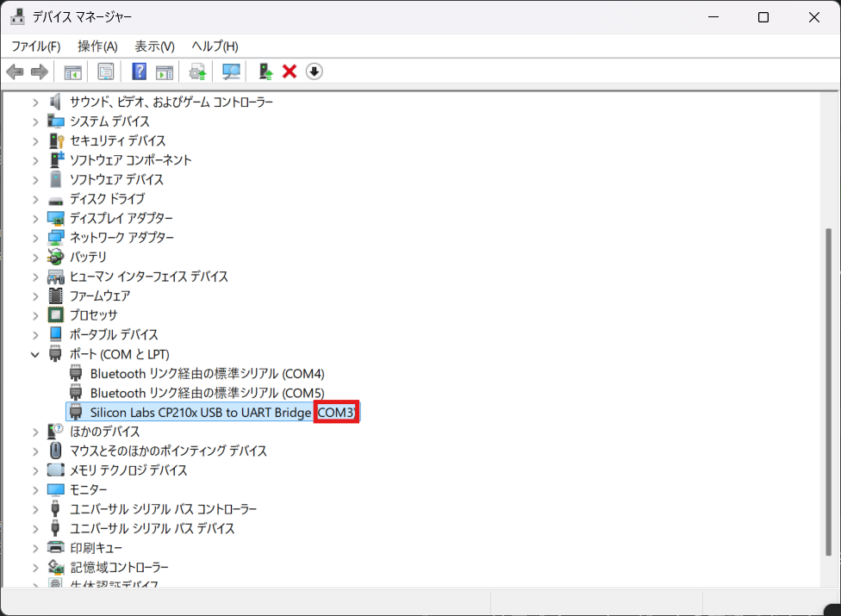The height and width of the screenshot is (616, 841).
Task: Click the processor icon beside プロセッサ
Action: (56, 314)
